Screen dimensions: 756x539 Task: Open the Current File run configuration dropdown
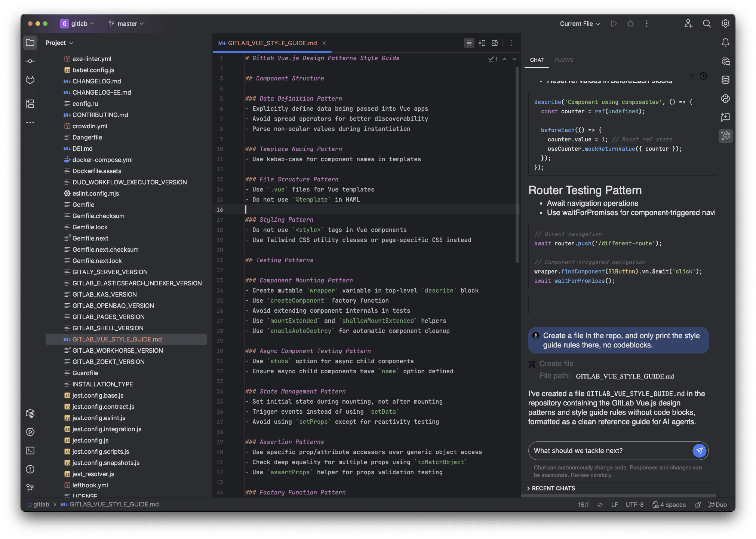click(580, 24)
